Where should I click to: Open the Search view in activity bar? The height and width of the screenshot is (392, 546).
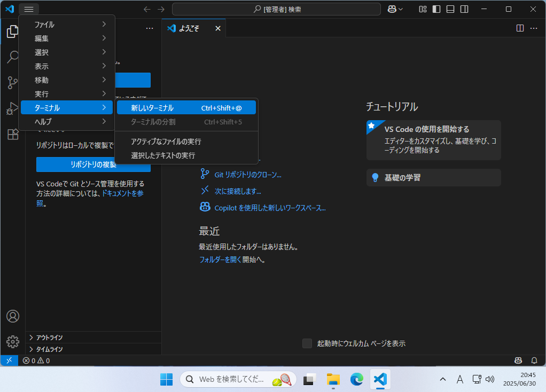pyautogui.click(x=12, y=57)
